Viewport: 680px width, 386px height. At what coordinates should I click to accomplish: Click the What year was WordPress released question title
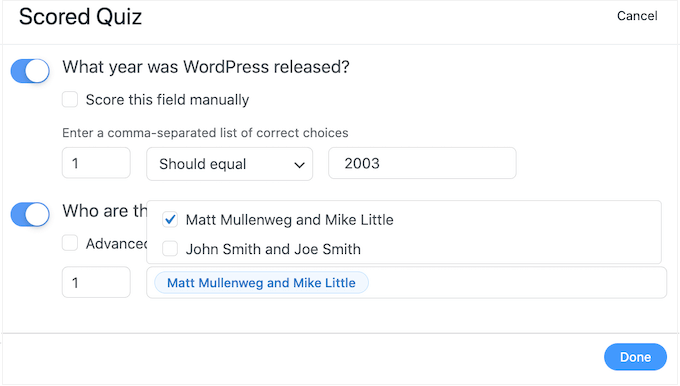point(206,67)
